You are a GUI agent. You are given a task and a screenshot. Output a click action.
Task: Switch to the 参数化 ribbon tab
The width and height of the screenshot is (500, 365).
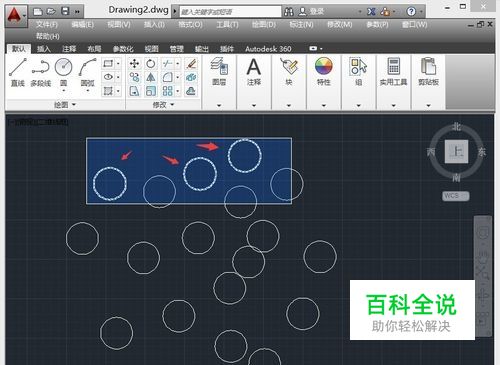click(x=123, y=49)
